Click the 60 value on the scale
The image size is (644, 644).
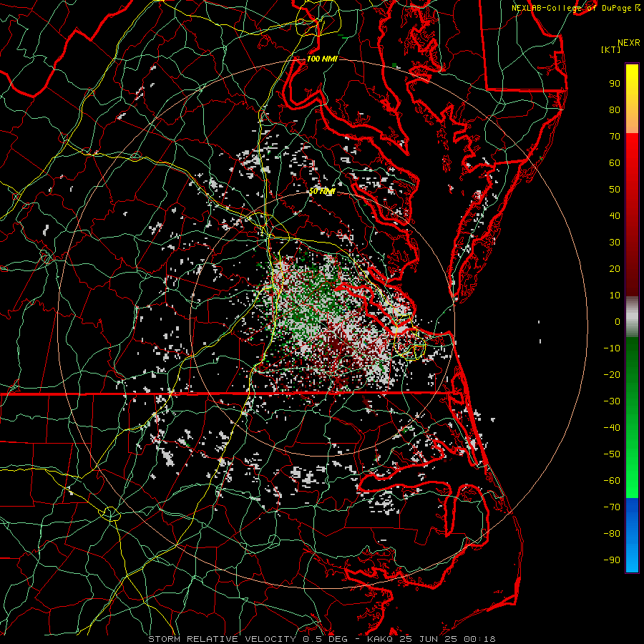(x=615, y=163)
